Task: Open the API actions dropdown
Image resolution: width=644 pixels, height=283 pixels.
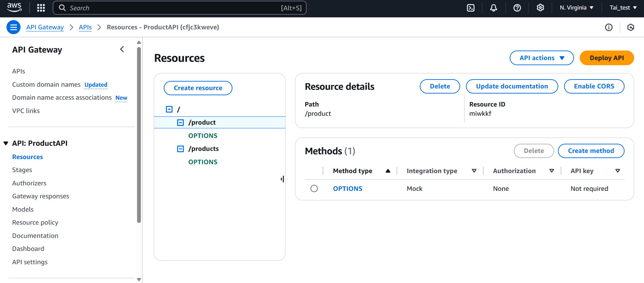Action: click(x=542, y=58)
